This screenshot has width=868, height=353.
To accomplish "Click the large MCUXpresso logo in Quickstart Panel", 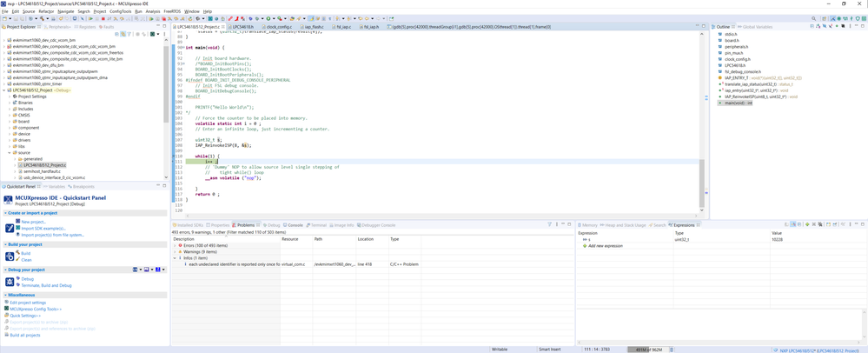I will pyautogui.click(x=8, y=200).
